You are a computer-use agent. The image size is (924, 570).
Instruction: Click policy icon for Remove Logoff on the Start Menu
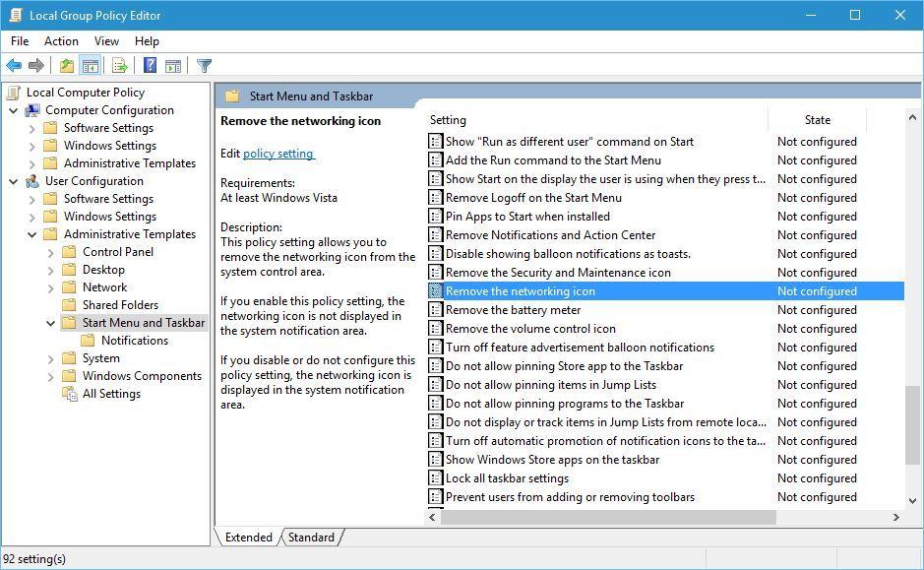coord(435,198)
